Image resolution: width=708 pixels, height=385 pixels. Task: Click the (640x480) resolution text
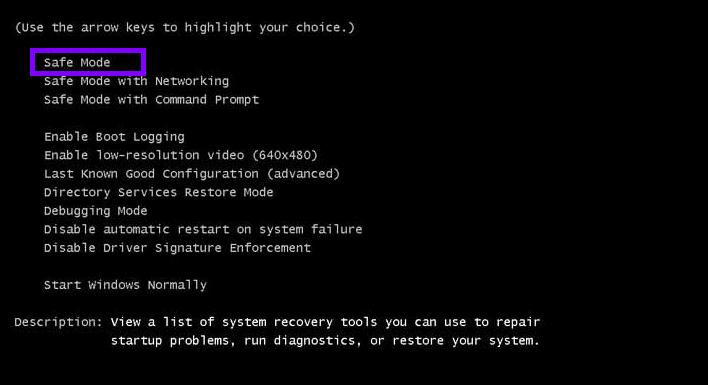(285, 155)
